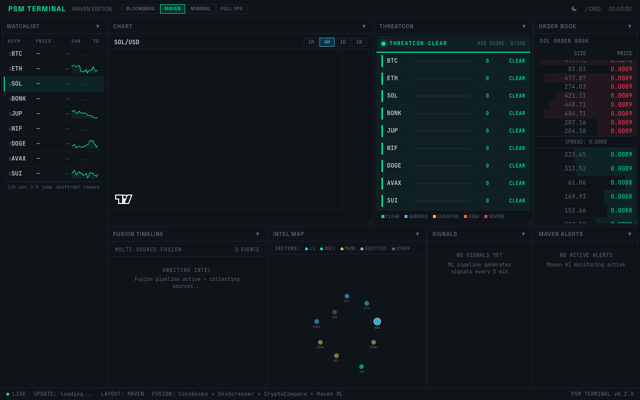Select BONK row in the Watchlist
640x400 pixels.
[x=54, y=99]
